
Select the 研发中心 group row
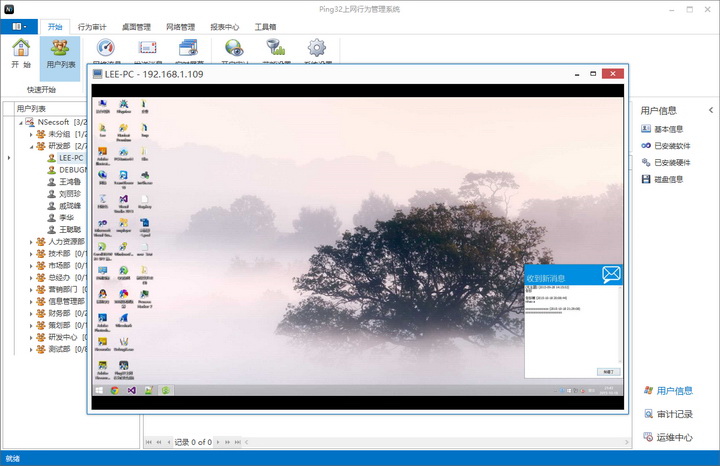(61, 337)
